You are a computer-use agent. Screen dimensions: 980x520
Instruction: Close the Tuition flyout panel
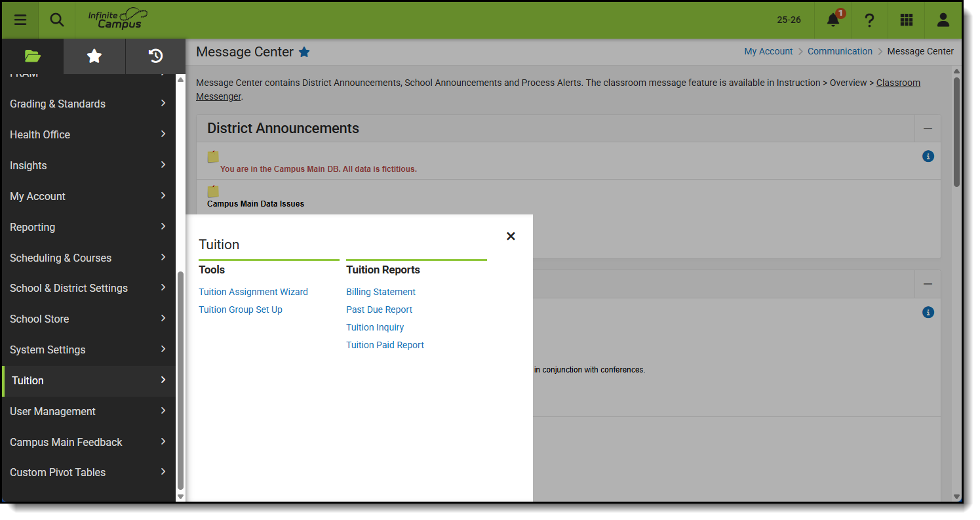coord(511,236)
